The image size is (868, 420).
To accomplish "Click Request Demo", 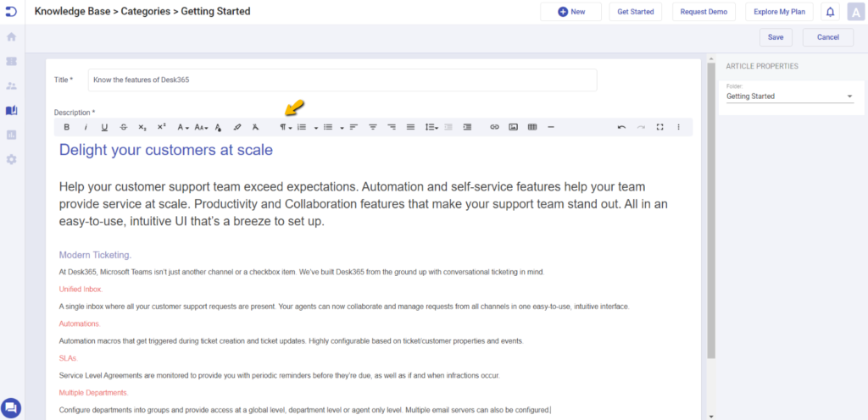I will click(704, 12).
